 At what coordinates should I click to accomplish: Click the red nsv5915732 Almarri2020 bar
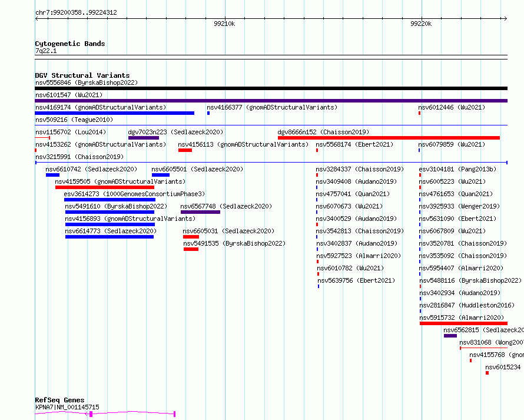pos(463,323)
